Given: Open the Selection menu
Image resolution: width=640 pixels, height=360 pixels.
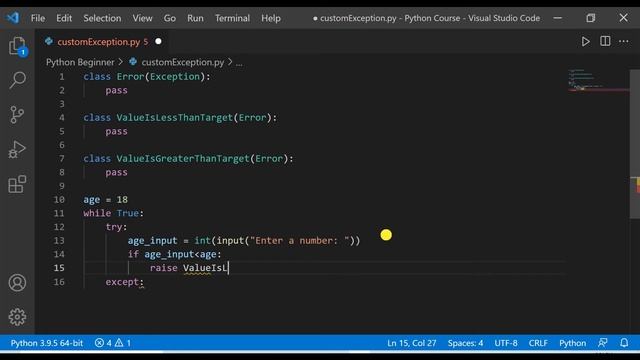Looking at the screenshot, I should [102, 18].
